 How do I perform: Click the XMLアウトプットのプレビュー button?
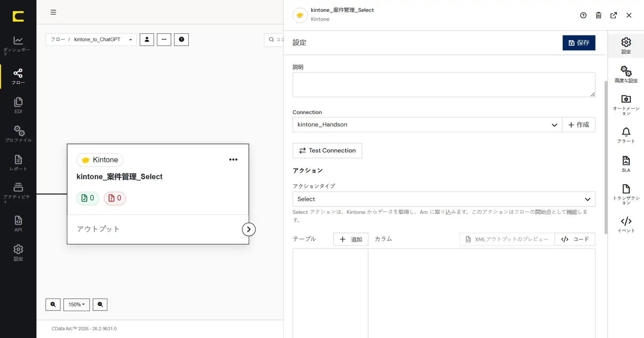point(507,239)
